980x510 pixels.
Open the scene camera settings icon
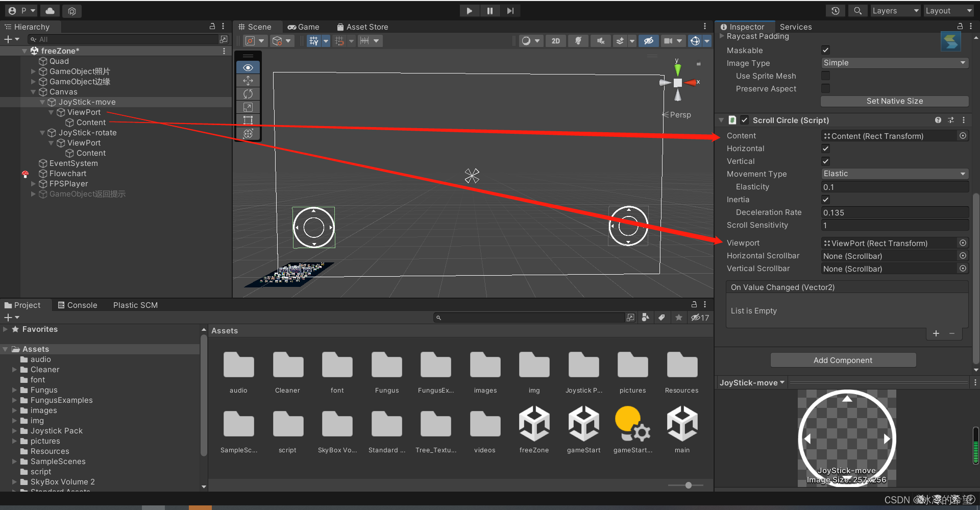tap(668, 41)
